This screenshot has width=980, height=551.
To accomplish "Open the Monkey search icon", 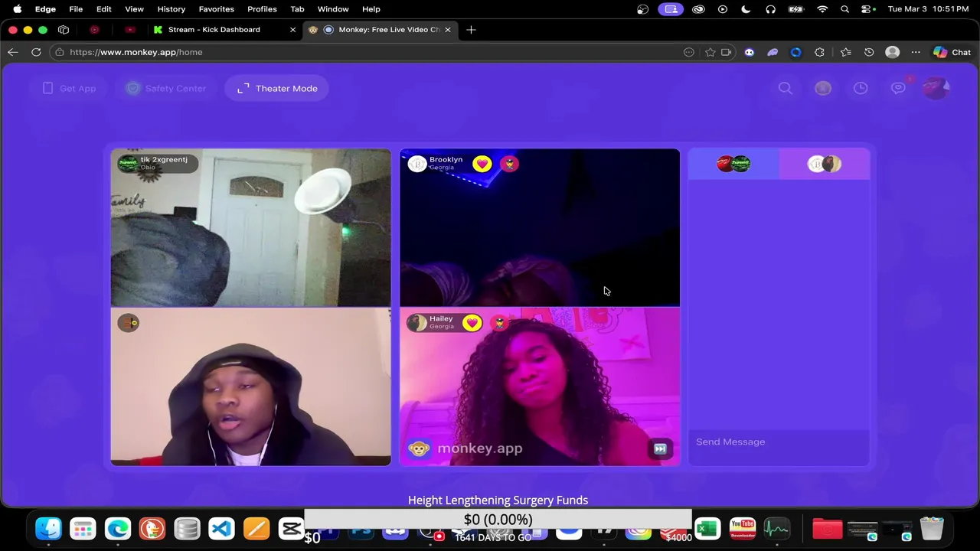I will pos(785,88).
